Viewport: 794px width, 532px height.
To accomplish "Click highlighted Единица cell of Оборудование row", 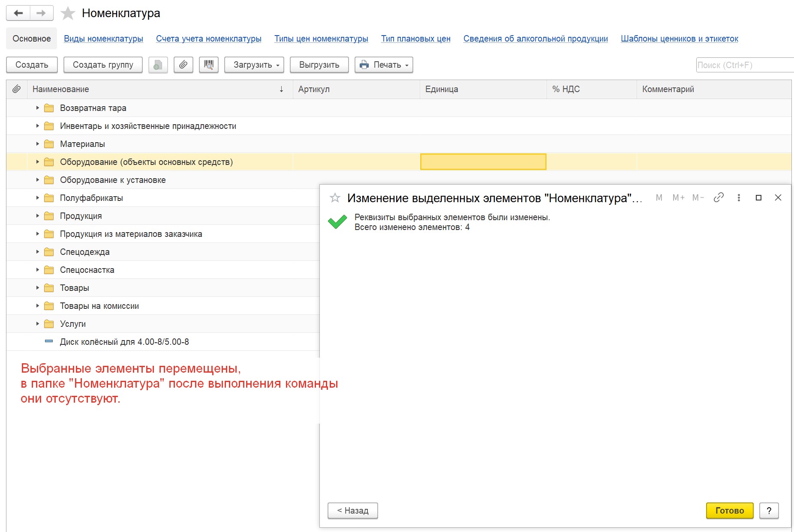I will point(483,162).
